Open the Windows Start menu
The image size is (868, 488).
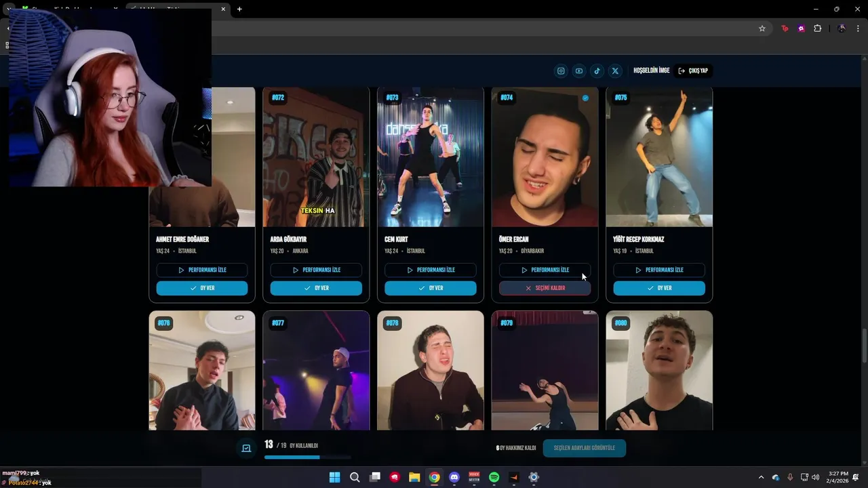(x=334, y=477)
